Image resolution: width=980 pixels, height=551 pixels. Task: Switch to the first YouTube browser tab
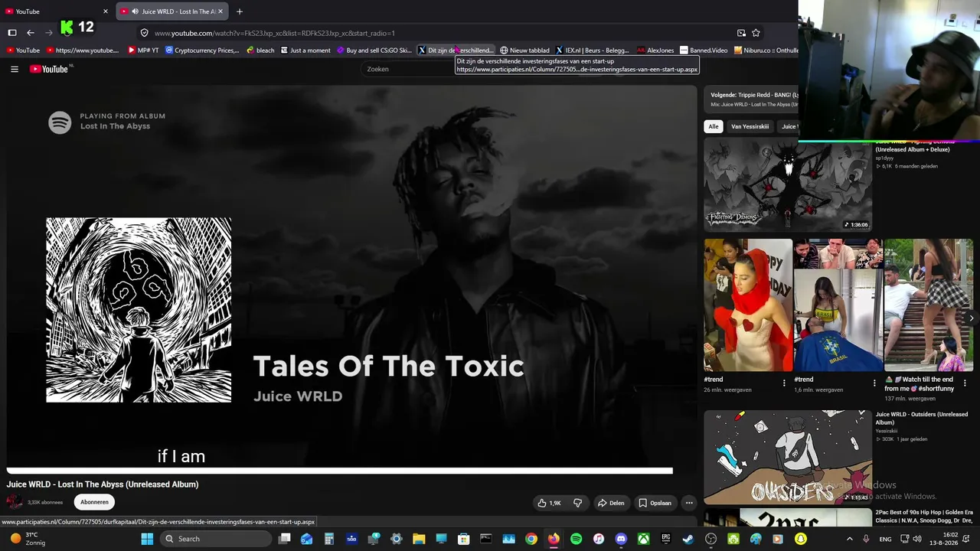(57, 11)
